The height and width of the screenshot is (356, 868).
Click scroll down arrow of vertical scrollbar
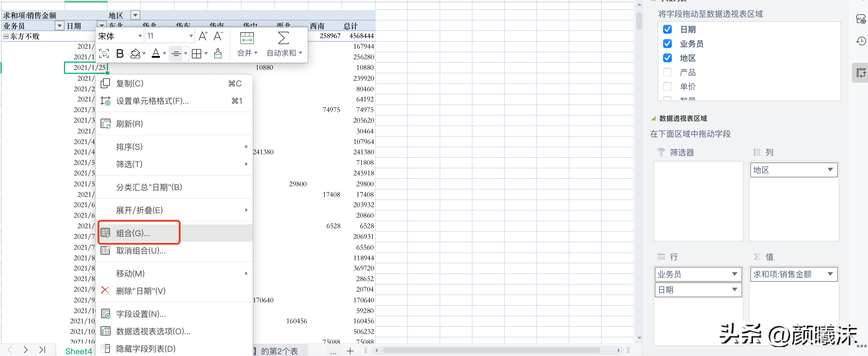(x=639, y=338)
